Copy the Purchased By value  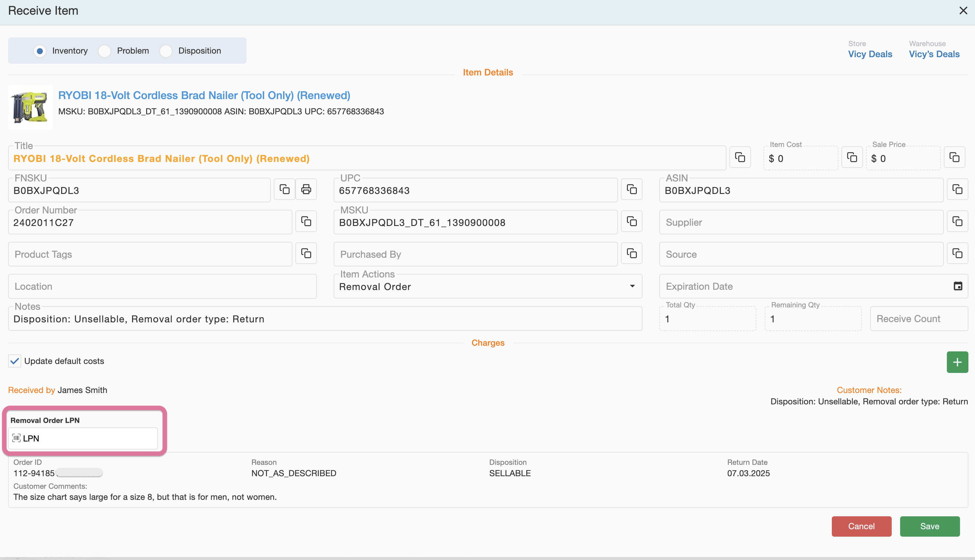632,253
